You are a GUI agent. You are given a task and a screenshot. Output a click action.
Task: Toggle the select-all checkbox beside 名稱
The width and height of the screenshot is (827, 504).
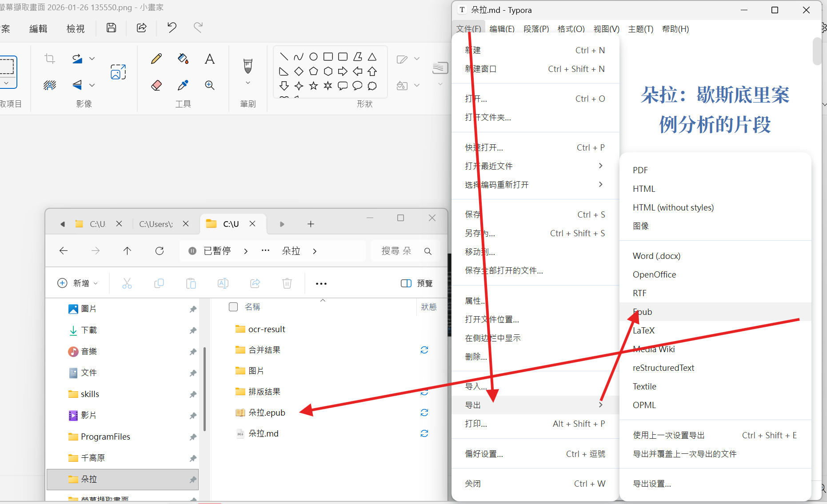233,307
